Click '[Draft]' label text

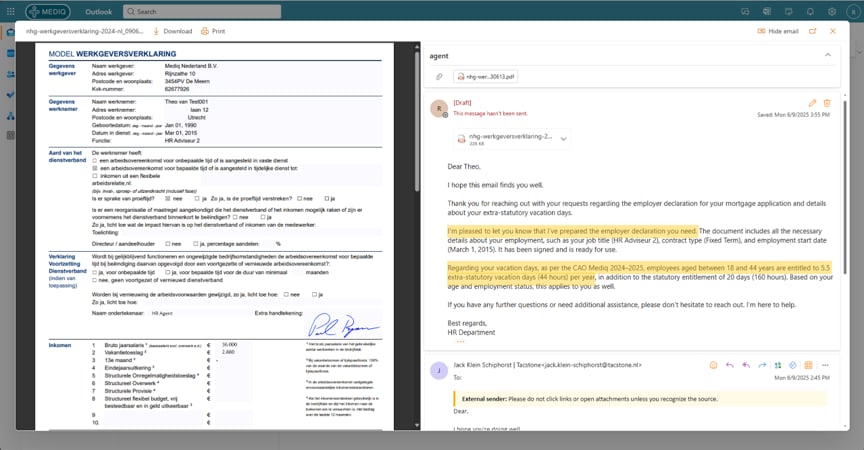click(462, 103)
